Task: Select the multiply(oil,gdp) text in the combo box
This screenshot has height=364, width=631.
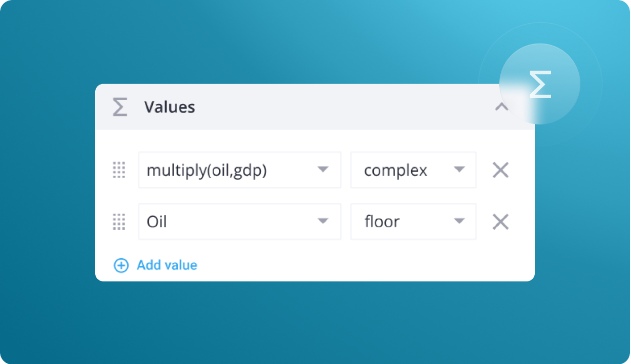Action: point(207,171)
